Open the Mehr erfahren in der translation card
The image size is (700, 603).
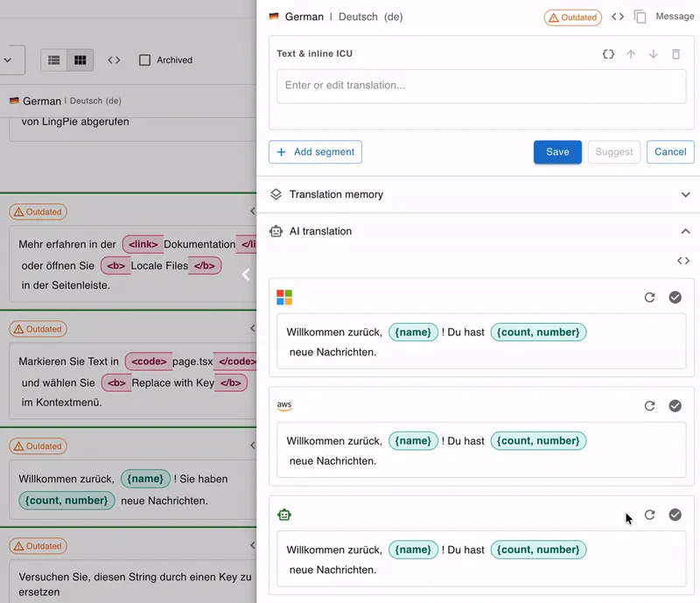pyautogui.click(x=133, y=264)
